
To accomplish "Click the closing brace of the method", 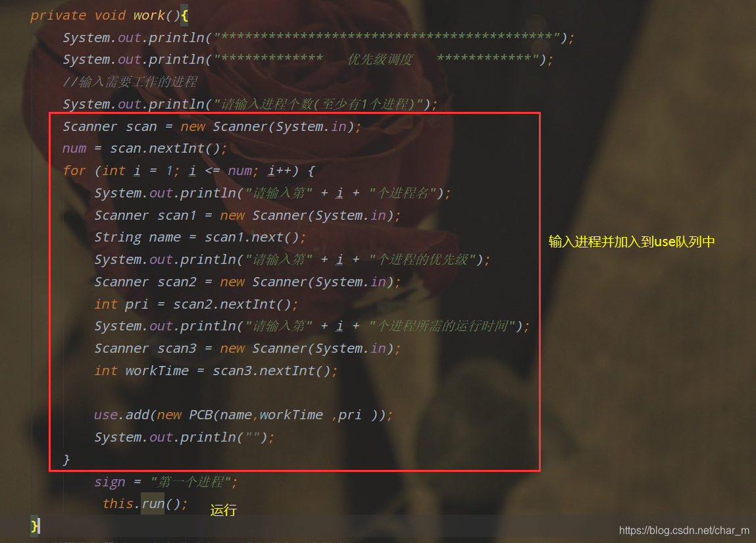I will click(x=35, y=525).
